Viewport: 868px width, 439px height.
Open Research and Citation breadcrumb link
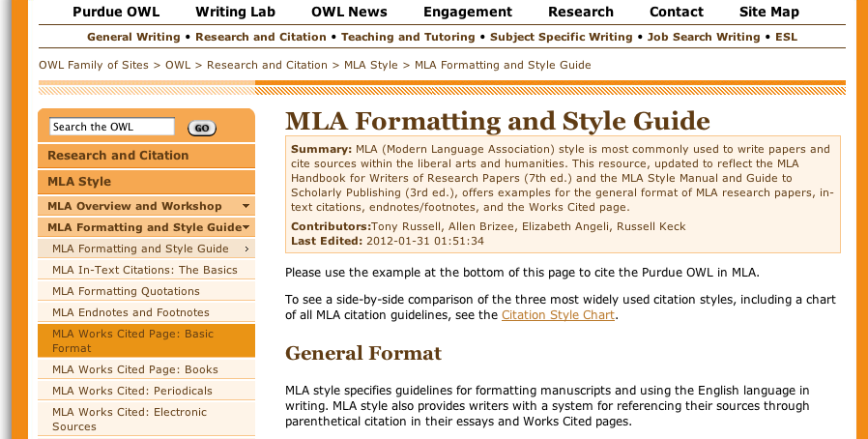268,66
